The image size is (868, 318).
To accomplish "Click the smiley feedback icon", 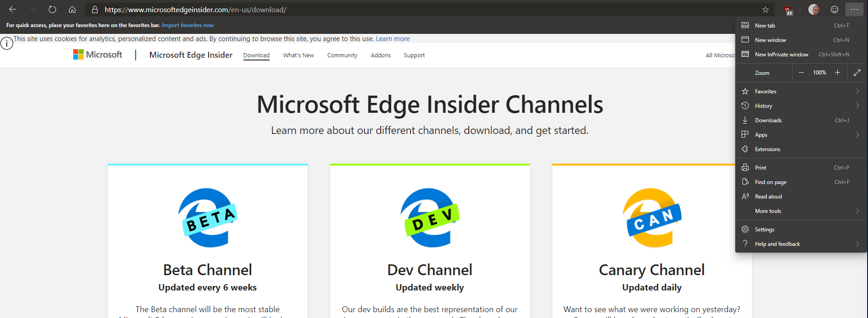I will click(x=835, y=9).
